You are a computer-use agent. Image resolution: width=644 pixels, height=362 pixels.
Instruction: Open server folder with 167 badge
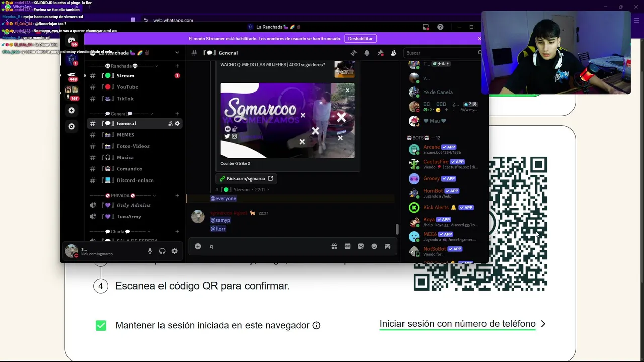point(71,92)
